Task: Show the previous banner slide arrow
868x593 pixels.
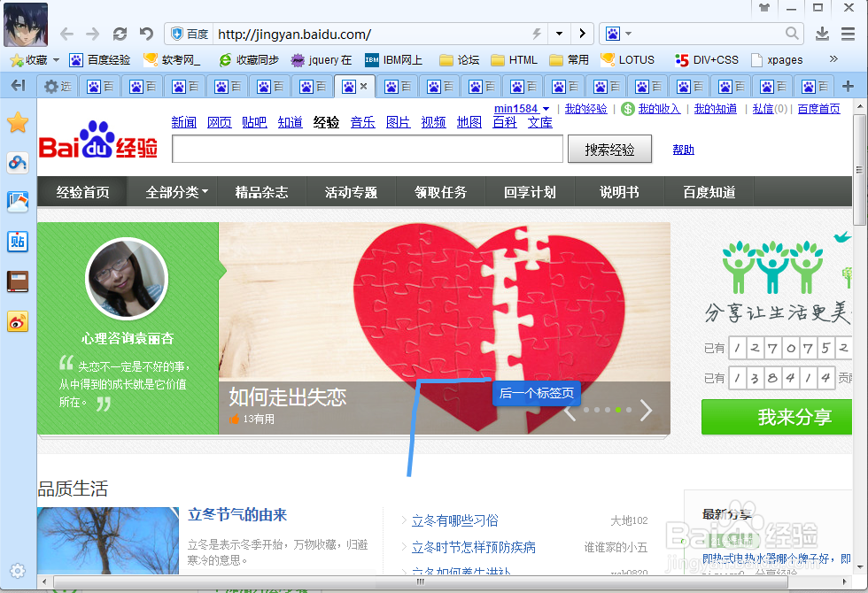Action: (570, 411)
